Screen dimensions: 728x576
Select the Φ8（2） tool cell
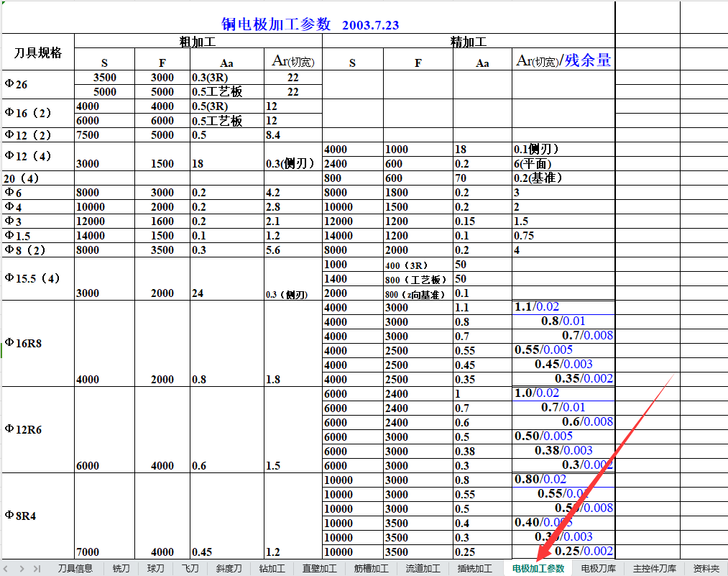point(38,250)
